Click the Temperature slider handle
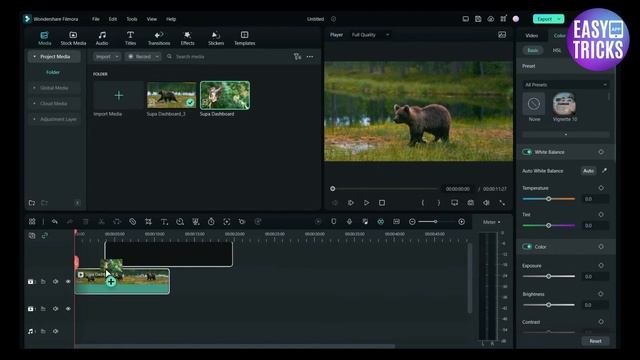The image size is (640, 360). click(x=549, y=199)
